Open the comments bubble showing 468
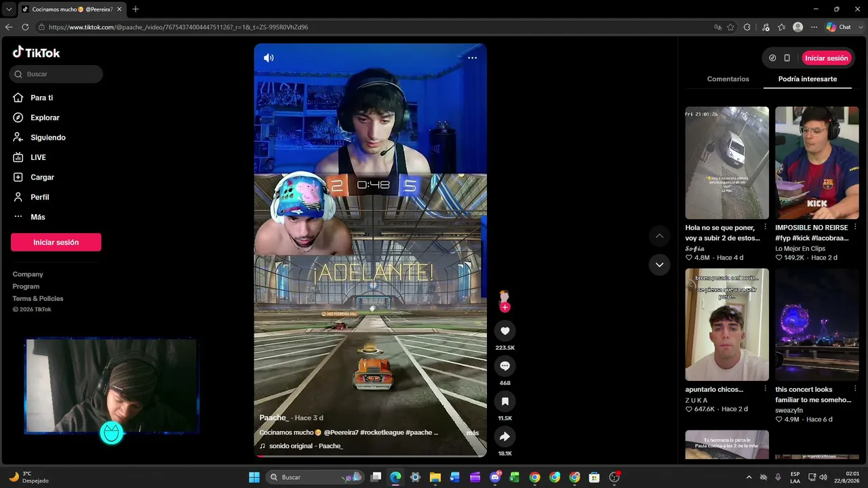This screenshot has width=868, height=488. 505,366
